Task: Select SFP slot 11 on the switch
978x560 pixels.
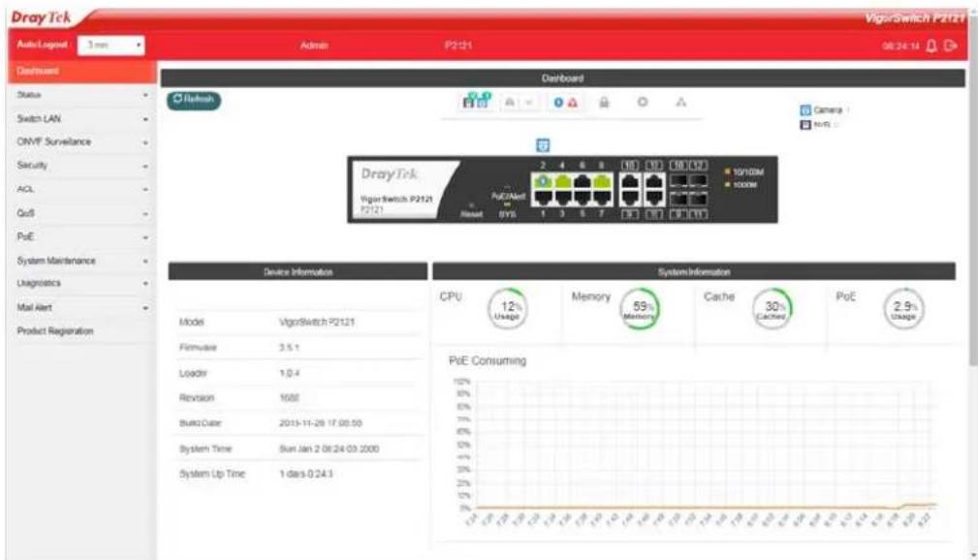Action: click(x=698, y=199)
